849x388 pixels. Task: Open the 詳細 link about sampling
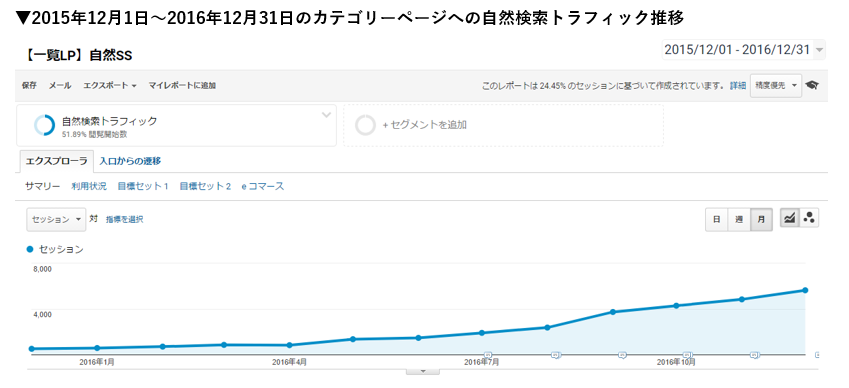click(737, 86)
